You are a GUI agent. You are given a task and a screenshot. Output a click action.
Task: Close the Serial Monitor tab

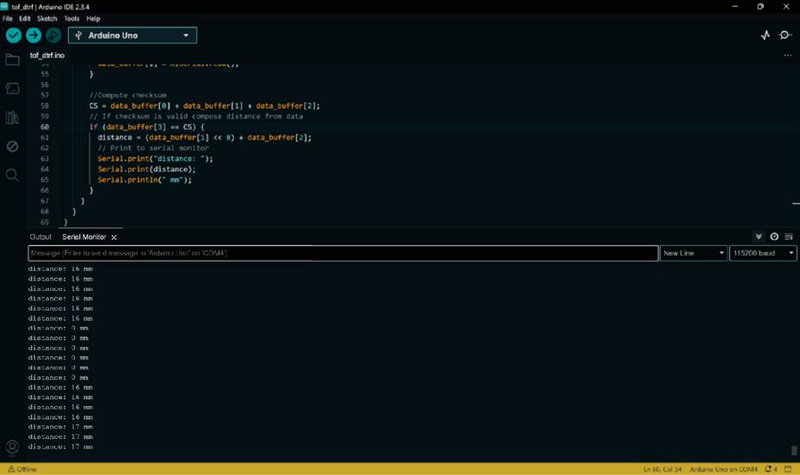tap(114, 237)
